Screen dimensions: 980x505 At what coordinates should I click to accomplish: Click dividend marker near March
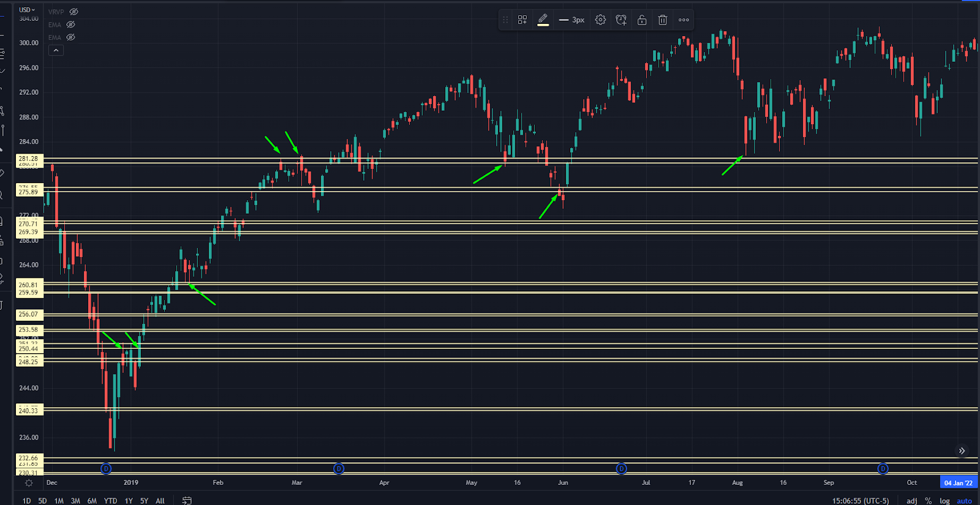[339, 469]
